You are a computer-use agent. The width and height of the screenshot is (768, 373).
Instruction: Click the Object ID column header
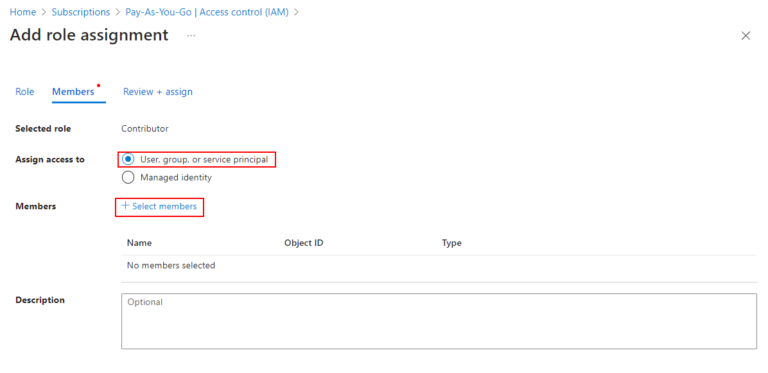[x=304, y=243]
